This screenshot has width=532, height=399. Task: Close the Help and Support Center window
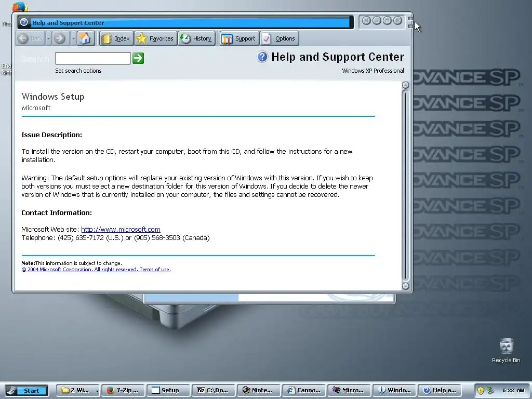pos(397,21)
